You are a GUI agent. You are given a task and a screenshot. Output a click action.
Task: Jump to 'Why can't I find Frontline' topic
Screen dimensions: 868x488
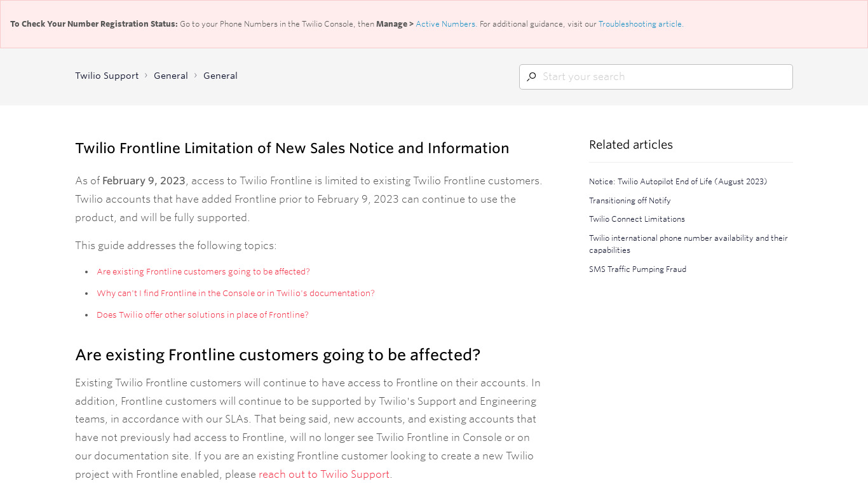pyautogui.click(x=236, y=293)
